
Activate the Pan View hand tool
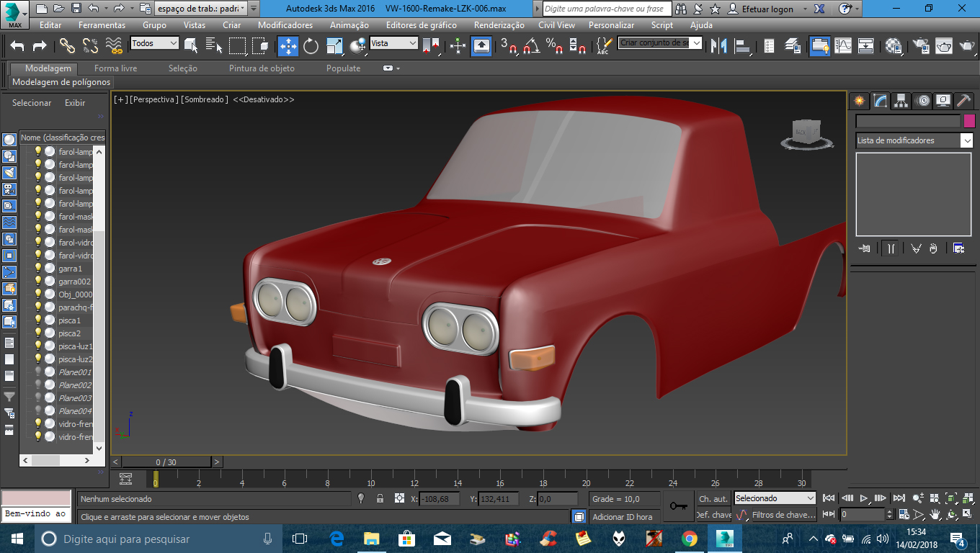[935, 514]
